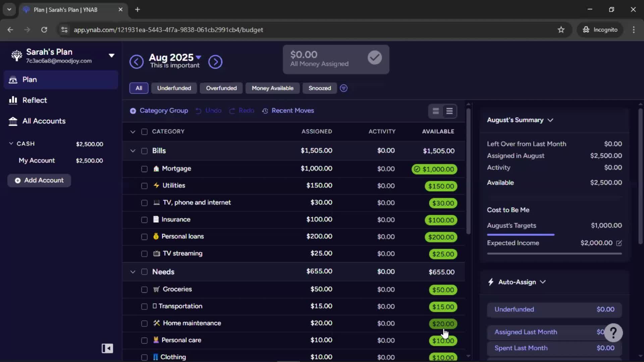The image size is (644, 362).
Task: Check the Personal care checkbox
Action: (x=144, y=341)
